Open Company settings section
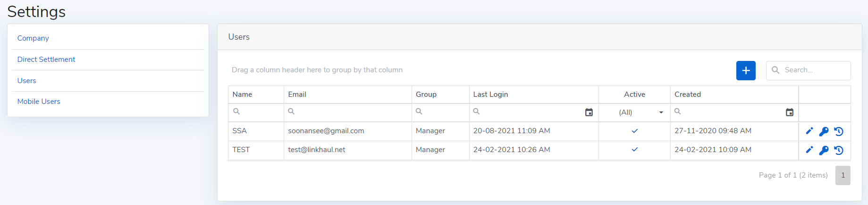This screenshot has width=868, height=205. pyautogui.click(x=33, y=38)
